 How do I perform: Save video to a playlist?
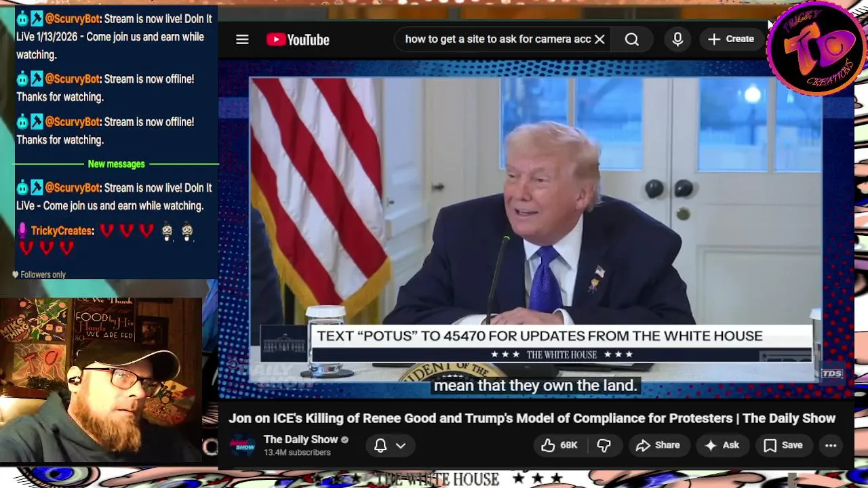pos(783,445)
